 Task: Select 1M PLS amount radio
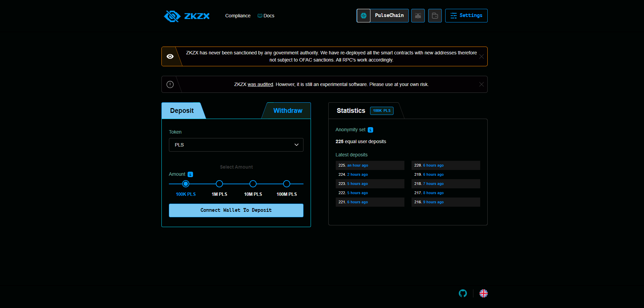tap(220, 184)
